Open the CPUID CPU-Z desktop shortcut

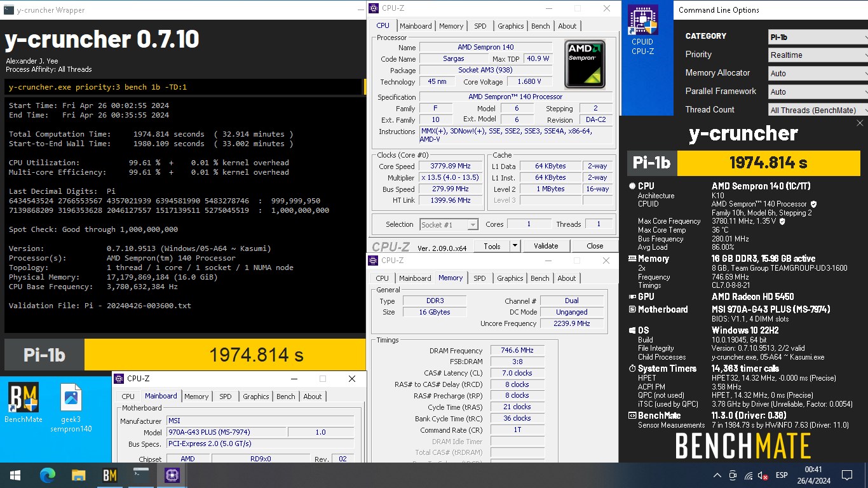coord(642,30)
